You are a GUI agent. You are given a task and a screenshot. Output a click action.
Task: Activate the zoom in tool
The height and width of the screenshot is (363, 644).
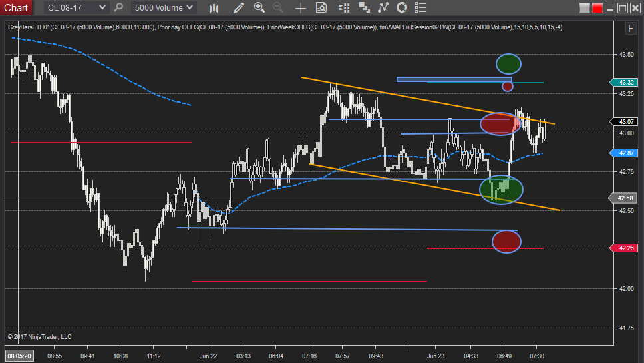259,7
